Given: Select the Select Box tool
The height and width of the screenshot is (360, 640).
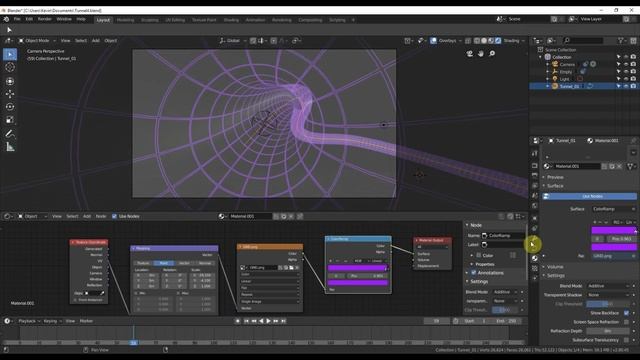Looking at the screenshot, I should pos(10,54).
